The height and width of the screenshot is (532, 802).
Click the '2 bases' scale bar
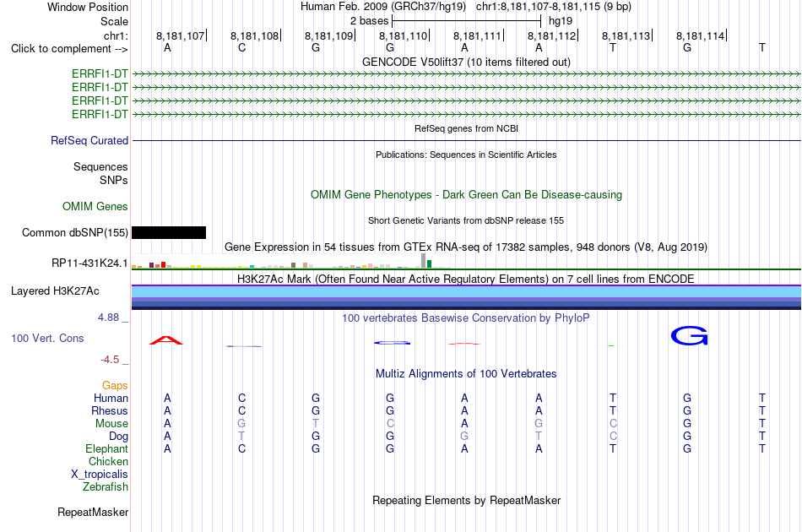click(x=466, y=21)
